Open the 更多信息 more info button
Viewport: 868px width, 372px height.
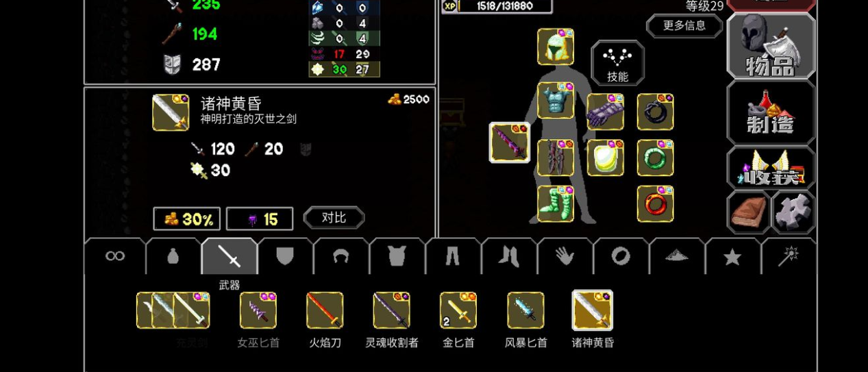coord(684,26)
